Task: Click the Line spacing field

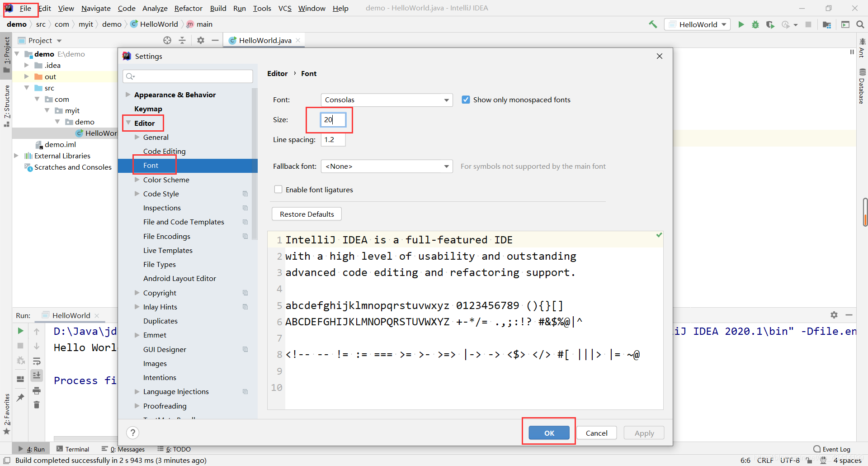Action: 333,139
